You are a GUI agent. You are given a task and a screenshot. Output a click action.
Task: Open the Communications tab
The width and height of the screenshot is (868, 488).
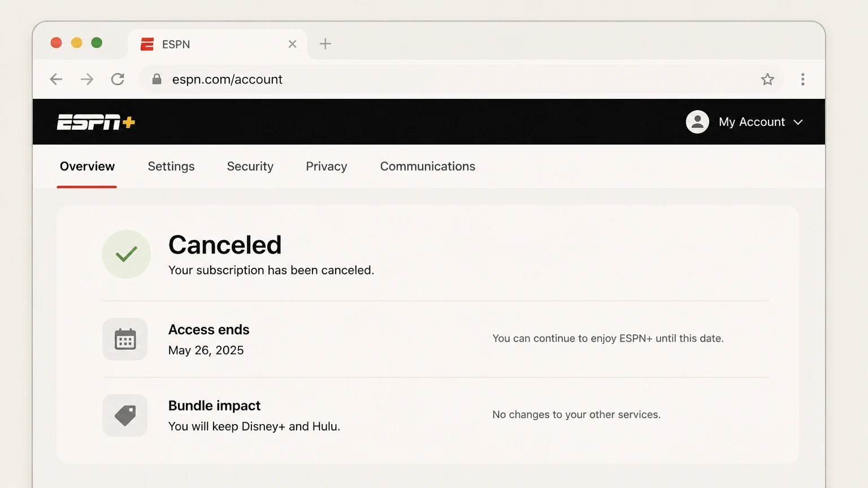(428, 167)
